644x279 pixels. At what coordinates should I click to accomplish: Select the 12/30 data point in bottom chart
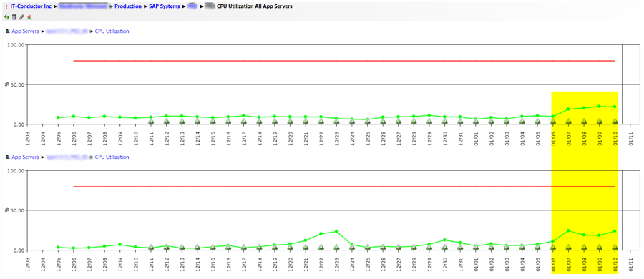click(444, 240)
